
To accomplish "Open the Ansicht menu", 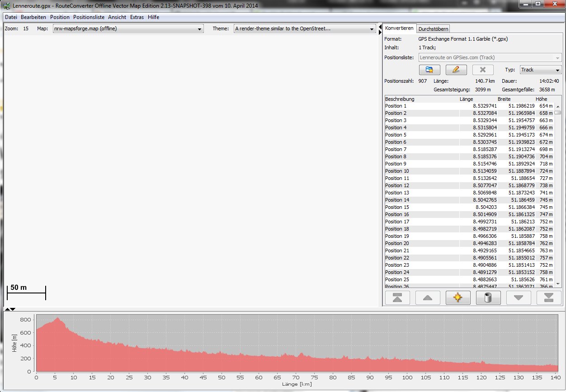I will click(117, 17).
